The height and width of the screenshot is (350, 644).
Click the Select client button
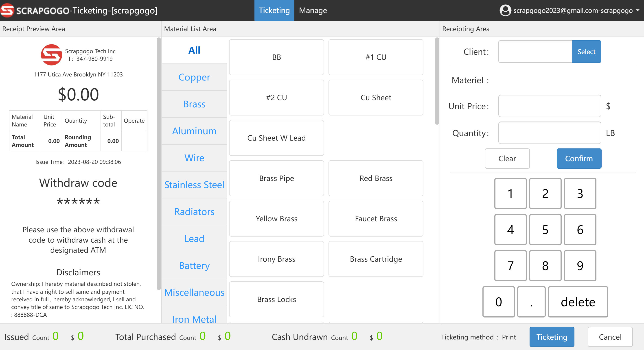pos(587,52)
